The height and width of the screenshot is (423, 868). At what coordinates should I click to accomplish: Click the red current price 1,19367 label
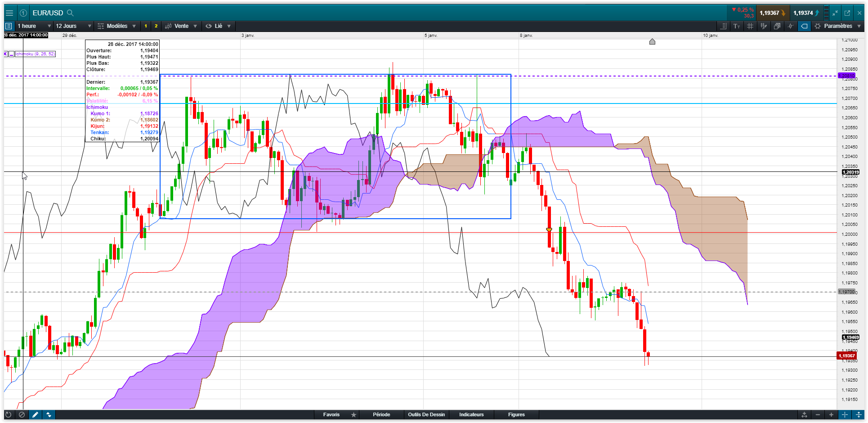(847, 356)
